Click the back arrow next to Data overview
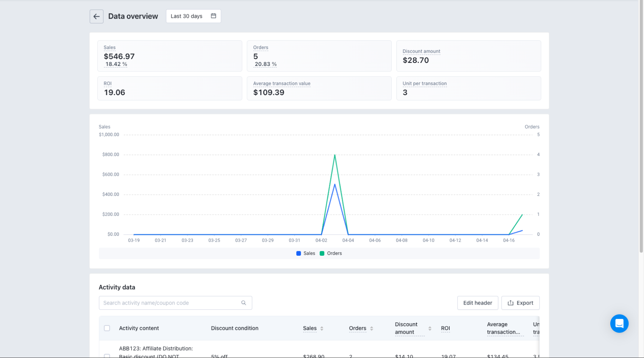644x358 pixels. click(x=96, y=16)
